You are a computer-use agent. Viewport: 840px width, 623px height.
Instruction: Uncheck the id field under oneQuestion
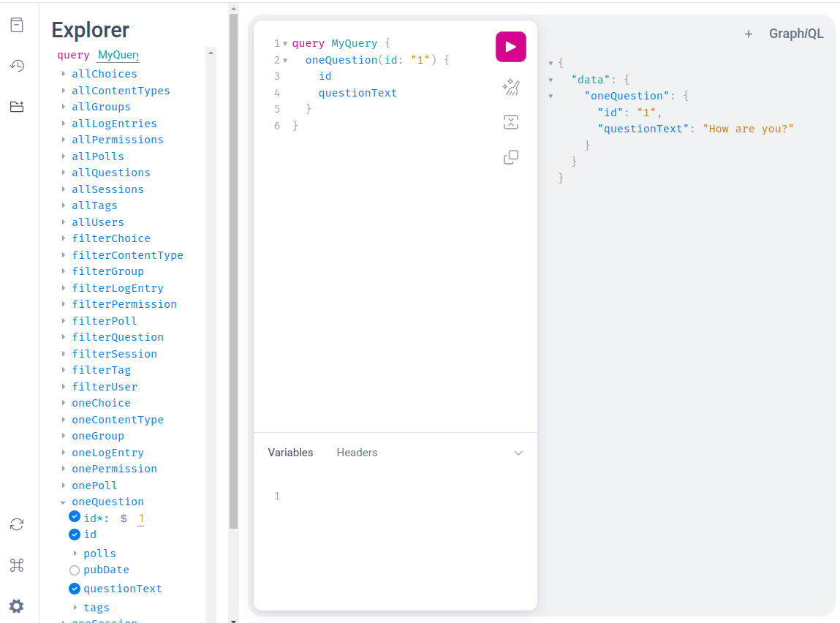pyautogui.click(x=75, y=535)
